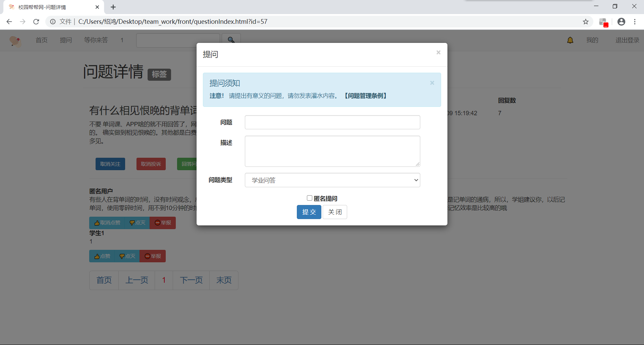Open the 问题管理条例 link
Viewport: 644px width, 345px height.
pos(366,96)
